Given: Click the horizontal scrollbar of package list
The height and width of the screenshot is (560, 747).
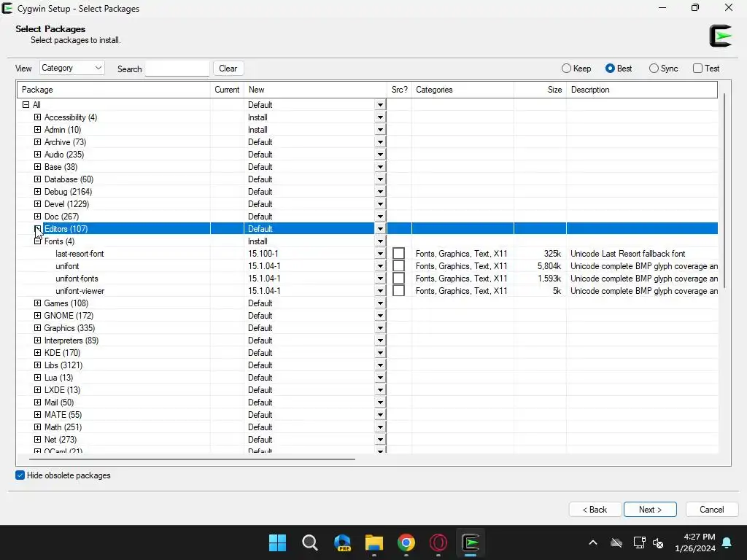Looking at the screenshot, I should (x=192, y=459).
